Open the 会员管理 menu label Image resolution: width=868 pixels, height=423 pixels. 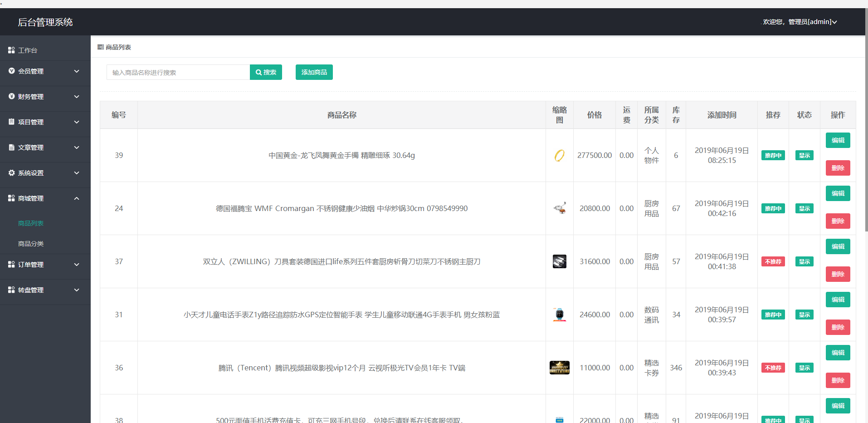pos(31,71)
